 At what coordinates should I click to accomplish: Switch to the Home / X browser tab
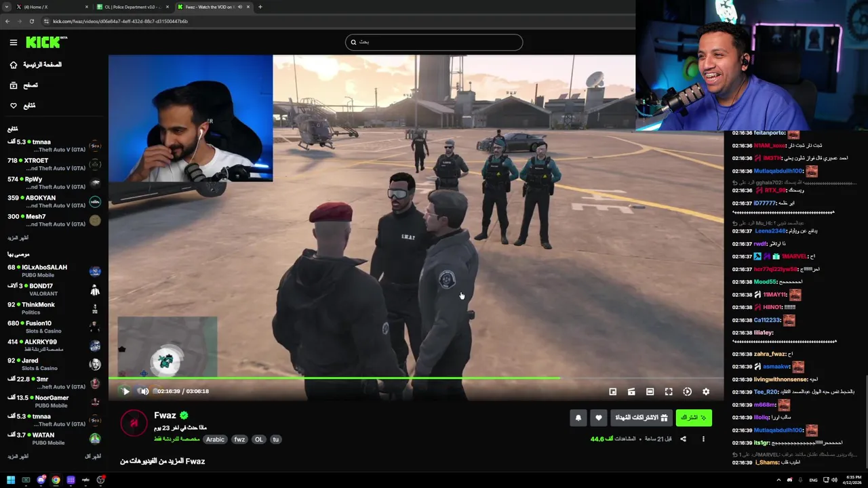[52, 7]
